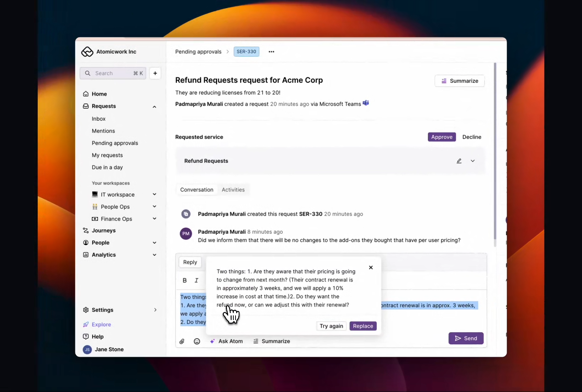582x392 pixels.
Task: Click the Ask Atom sparkle icon
Action: (x=213, y=341)
